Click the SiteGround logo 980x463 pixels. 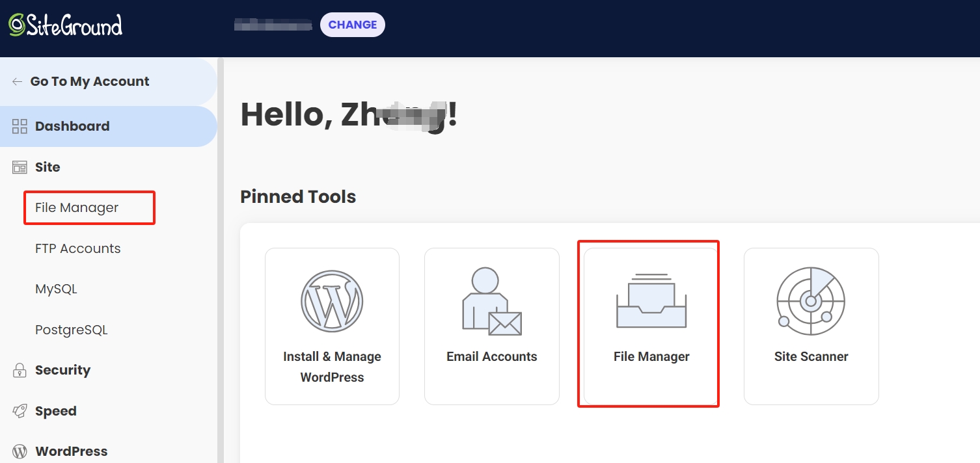tap(64, 25)
